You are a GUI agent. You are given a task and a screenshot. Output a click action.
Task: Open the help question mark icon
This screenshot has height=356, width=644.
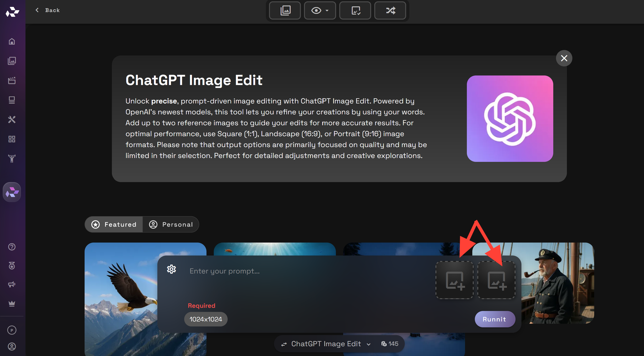12,247
